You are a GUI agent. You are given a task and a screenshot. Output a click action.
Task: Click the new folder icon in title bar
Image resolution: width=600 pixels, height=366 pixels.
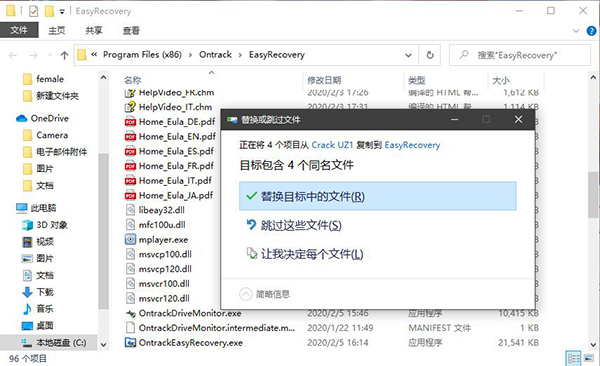pyautogui.click(x=49, y=11)
